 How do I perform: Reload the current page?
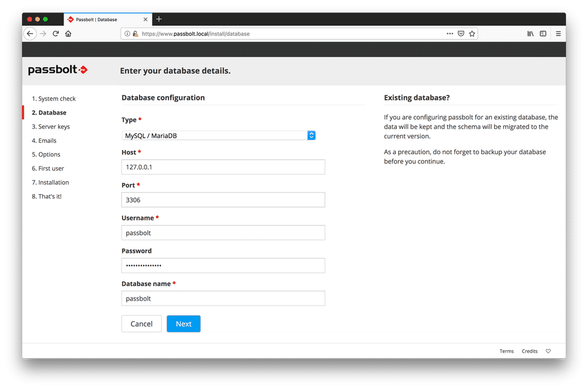click(x=56, y=34)
